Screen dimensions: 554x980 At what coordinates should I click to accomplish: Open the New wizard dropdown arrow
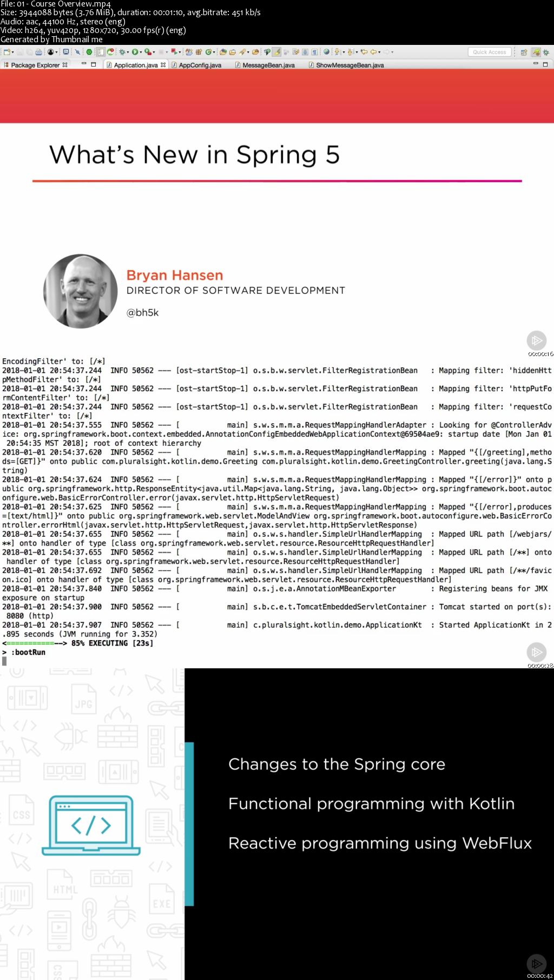coord(14,52)
